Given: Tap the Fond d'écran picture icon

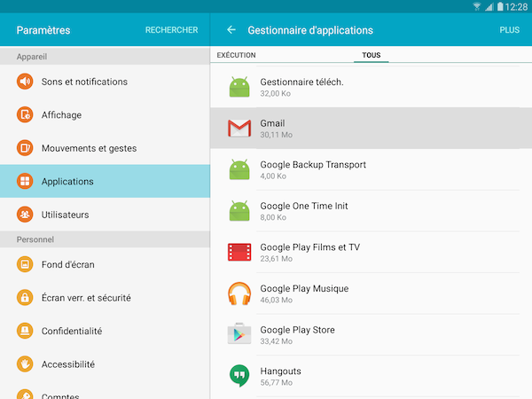Looking at the screenshot, I should [25, 264].
